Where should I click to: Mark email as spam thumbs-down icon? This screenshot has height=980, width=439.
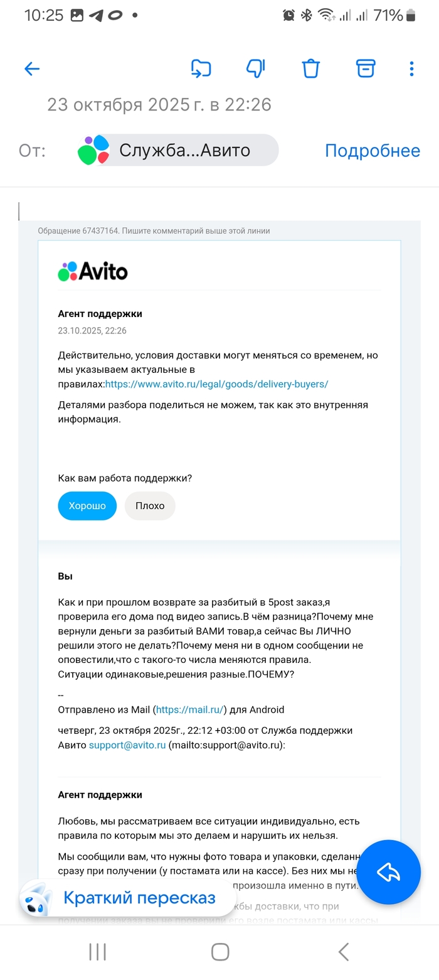point(256,68)
